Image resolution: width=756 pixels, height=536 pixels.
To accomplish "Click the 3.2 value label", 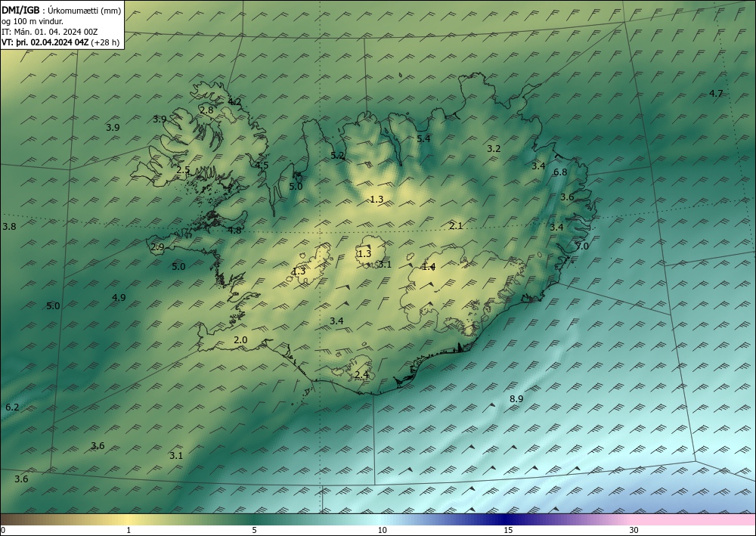I will tap(494, 149).
